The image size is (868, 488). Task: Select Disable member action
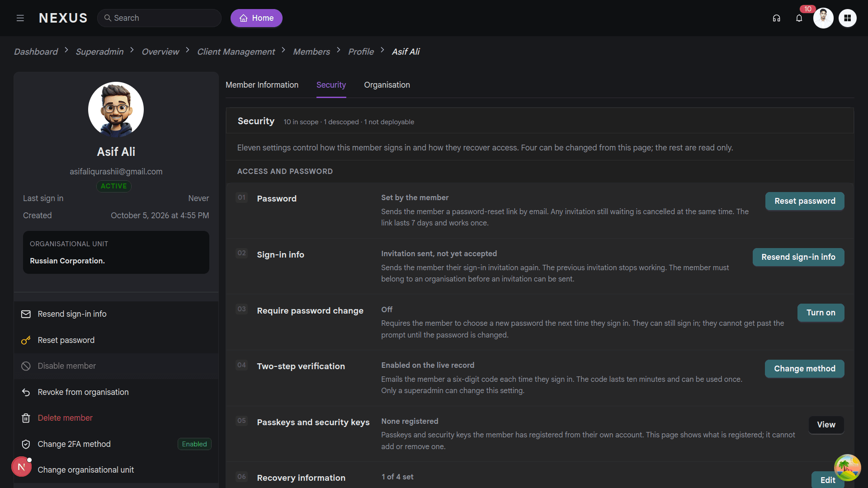(116, 366)
